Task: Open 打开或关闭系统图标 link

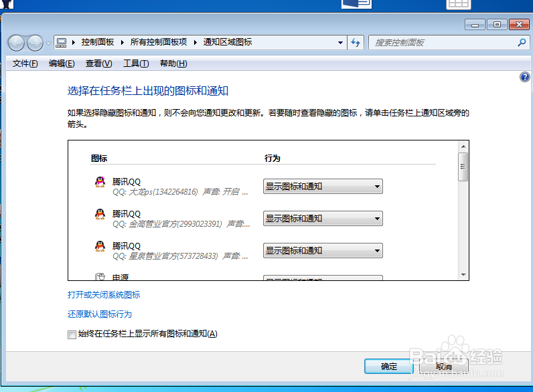Action: coord(104,295)
